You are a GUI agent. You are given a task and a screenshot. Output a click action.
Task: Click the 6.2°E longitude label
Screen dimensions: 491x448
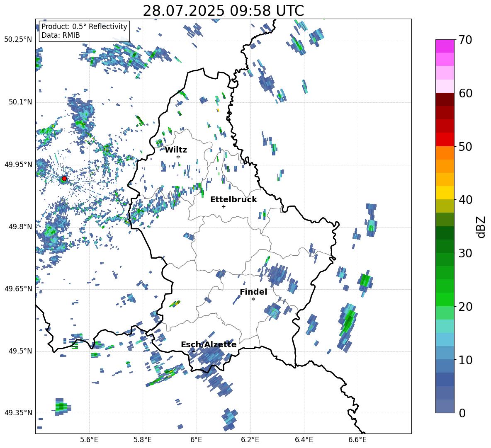tap(250, 440)
